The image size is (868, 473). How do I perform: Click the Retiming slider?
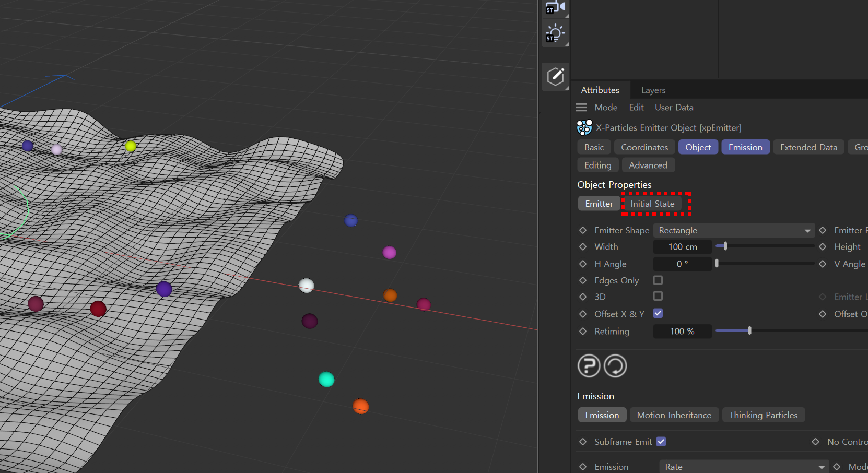coord(791,330)
